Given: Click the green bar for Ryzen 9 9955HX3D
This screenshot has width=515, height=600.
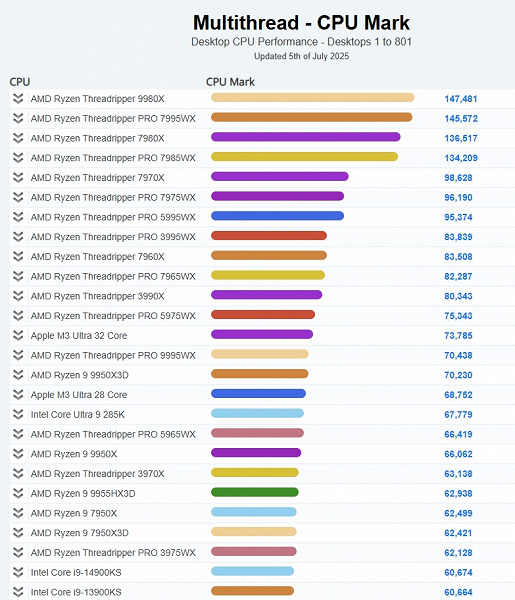Looking at the screenshot, I should [255, 492].
